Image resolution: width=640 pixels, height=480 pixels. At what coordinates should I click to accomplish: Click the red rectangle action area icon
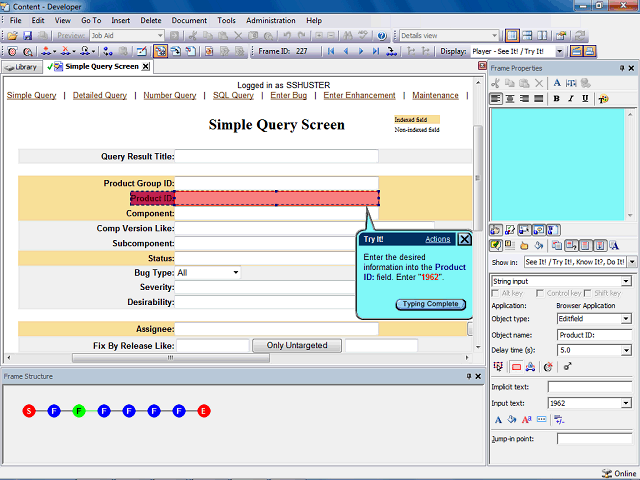(516, 367)
